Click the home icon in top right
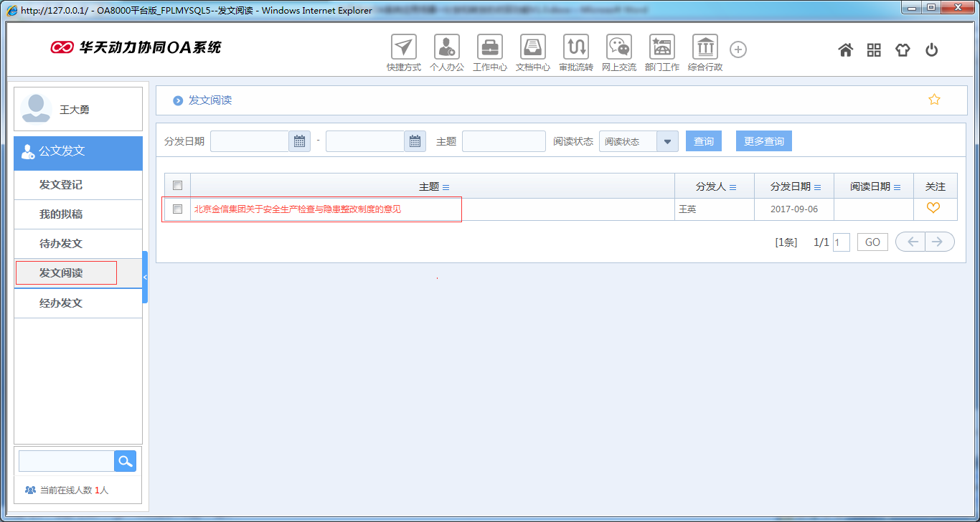 845,49
